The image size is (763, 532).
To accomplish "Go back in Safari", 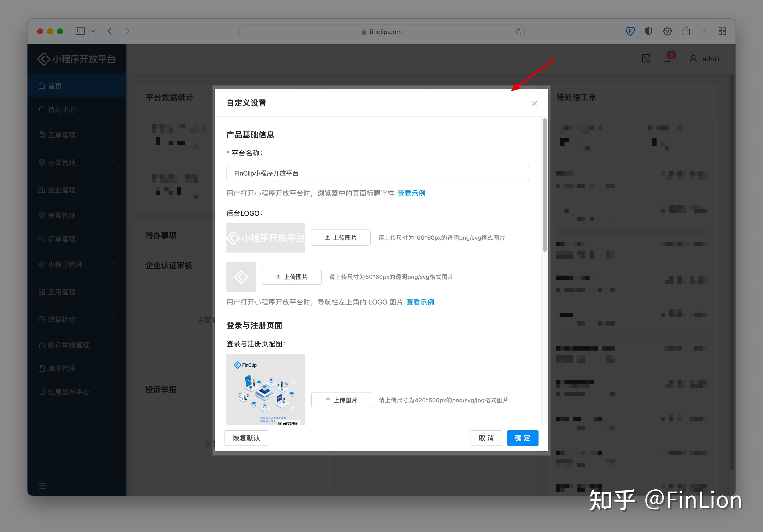I will [x=110, y=31].
